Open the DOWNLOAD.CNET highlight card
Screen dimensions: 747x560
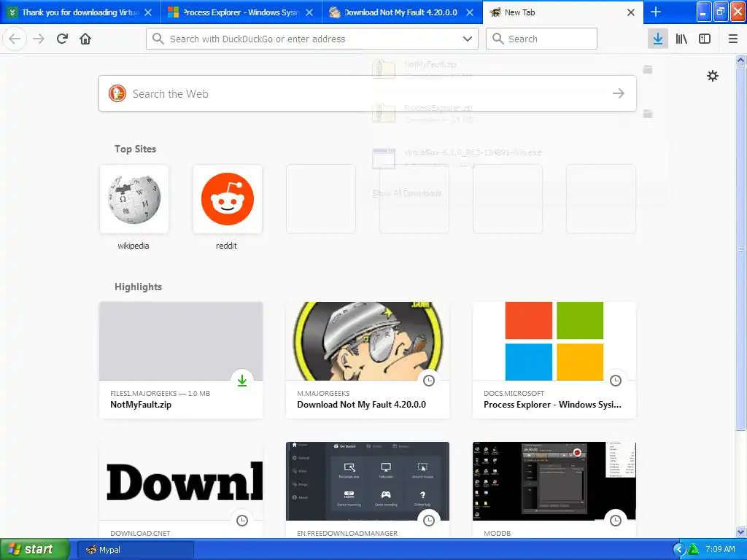181,490
